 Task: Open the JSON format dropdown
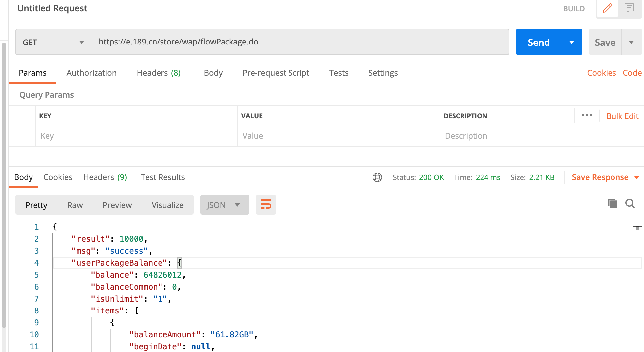(225, 205)
